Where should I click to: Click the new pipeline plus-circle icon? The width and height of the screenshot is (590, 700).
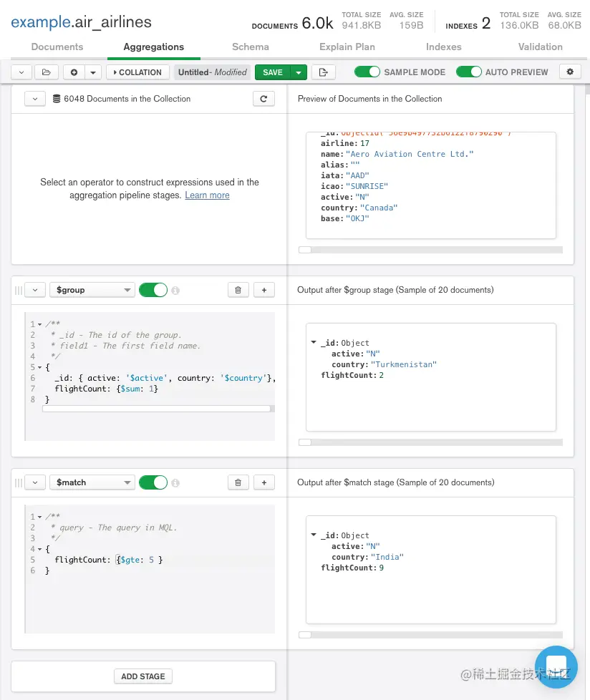[74, 72]
